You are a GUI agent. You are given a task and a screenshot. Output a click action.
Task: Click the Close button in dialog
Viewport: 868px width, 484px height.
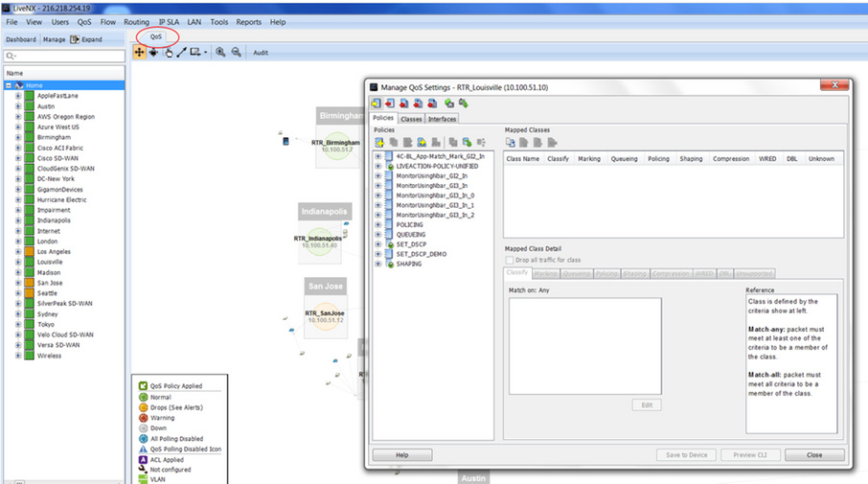click(814, 454)
